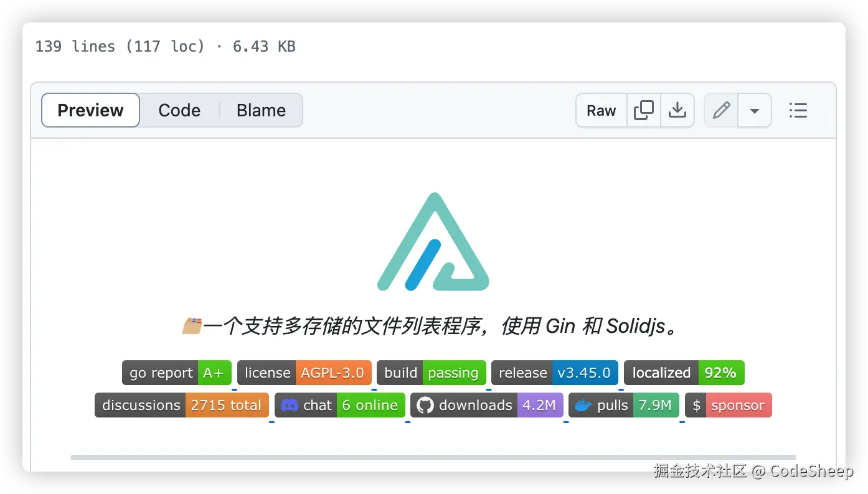
Task: Open the Blame view tab
Action: pyautogui.click(x=261, y=110)
